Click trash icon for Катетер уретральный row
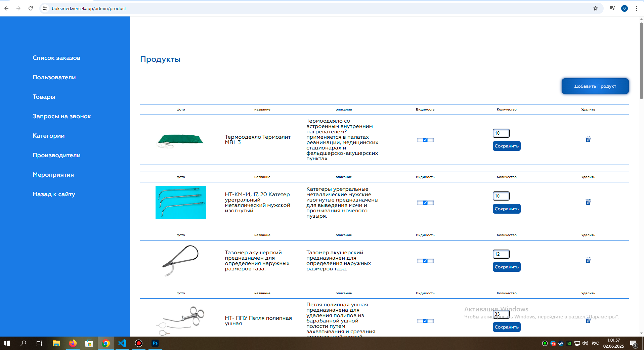 [x=588, y=202]
